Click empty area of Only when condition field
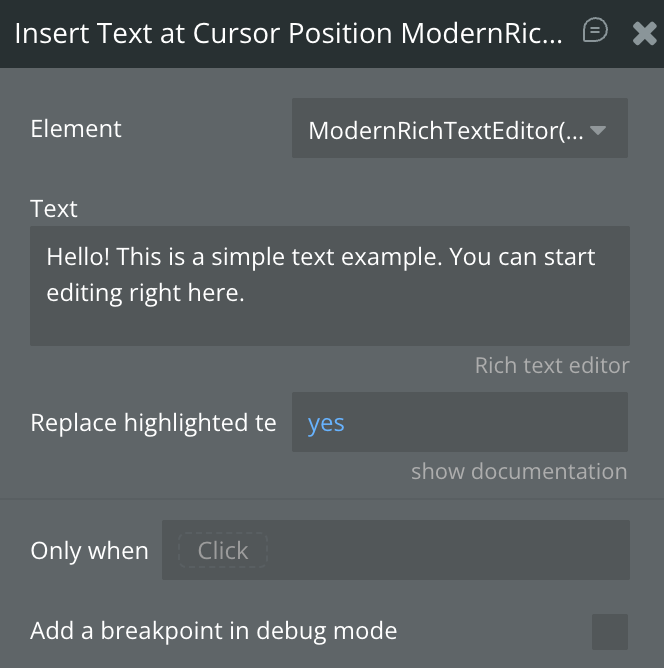This screenshot has height=668, width=664. point(450,551)
